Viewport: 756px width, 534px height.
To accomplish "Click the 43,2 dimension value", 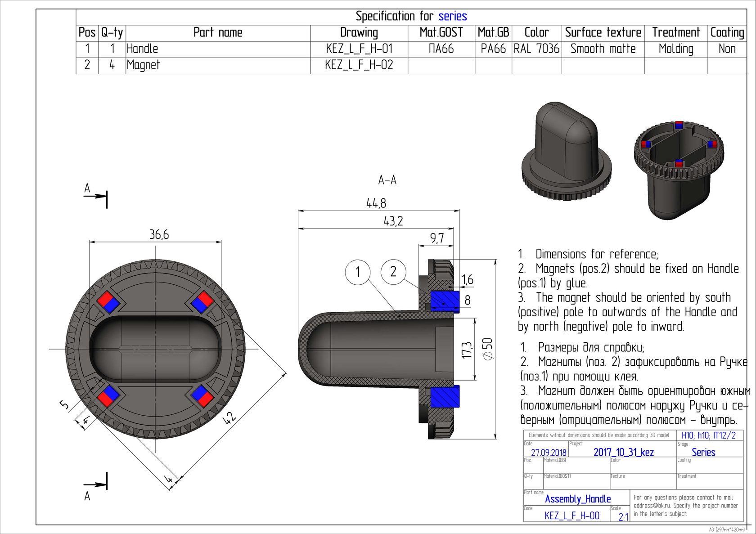I will point(393,221).
